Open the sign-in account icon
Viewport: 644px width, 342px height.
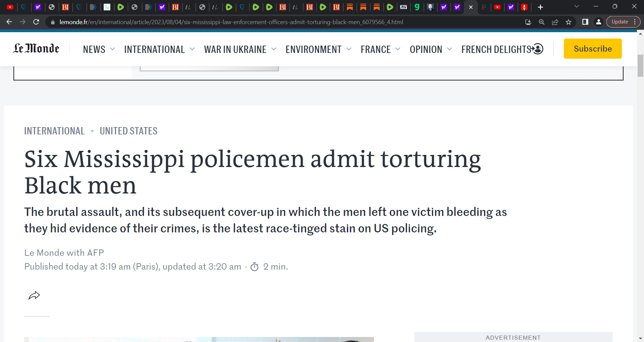[x=538, y=49]
